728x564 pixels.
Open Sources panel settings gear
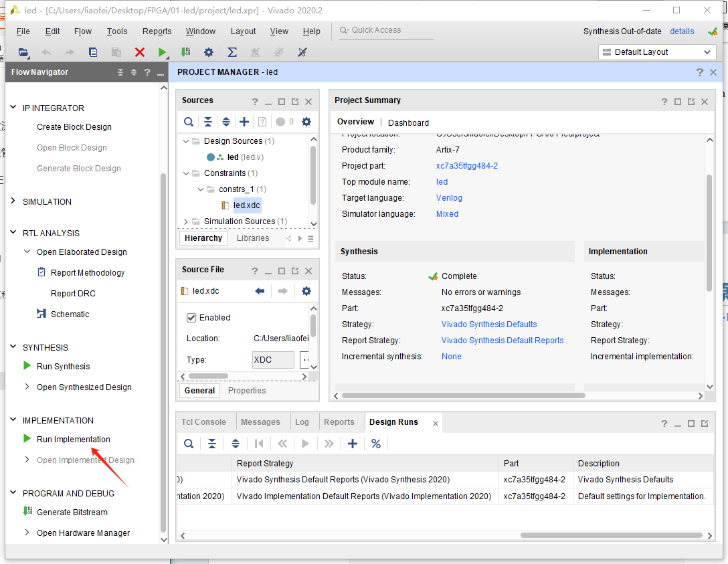coord(306,122)
